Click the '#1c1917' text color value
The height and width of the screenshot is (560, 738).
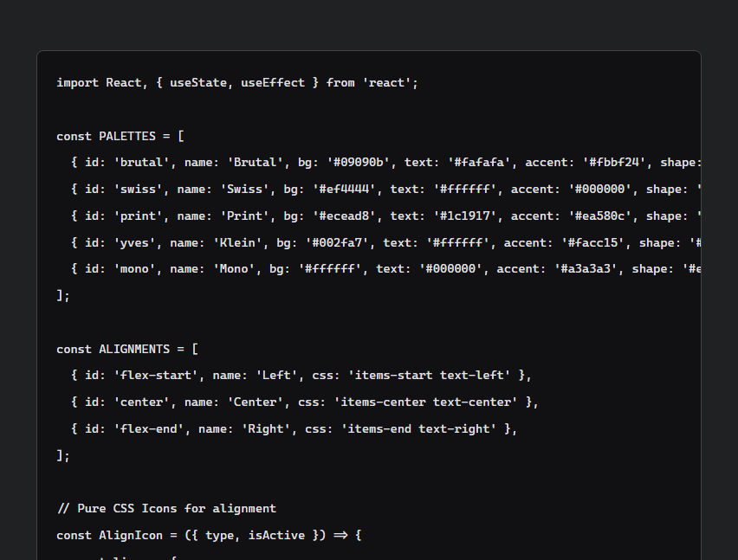pos(464,216)
